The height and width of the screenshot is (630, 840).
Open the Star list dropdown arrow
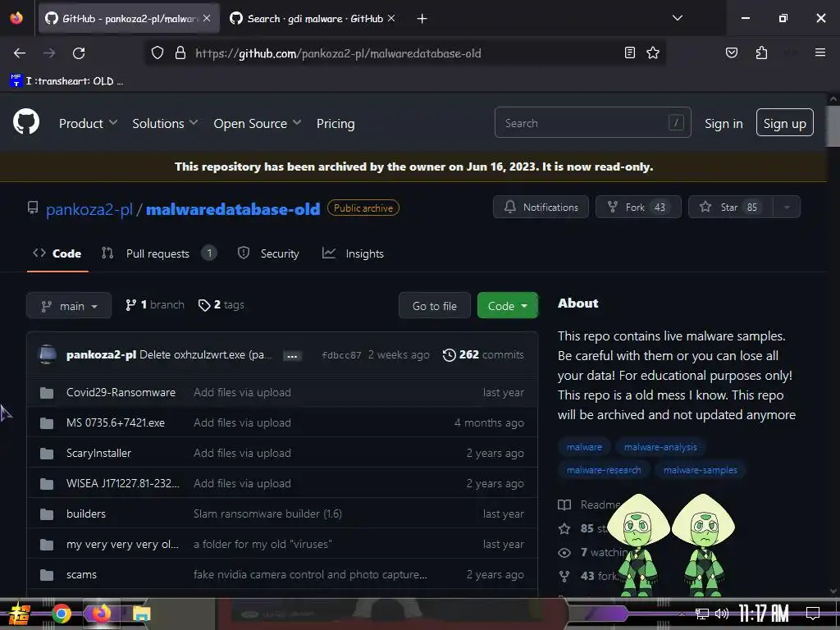coord(787,208)
